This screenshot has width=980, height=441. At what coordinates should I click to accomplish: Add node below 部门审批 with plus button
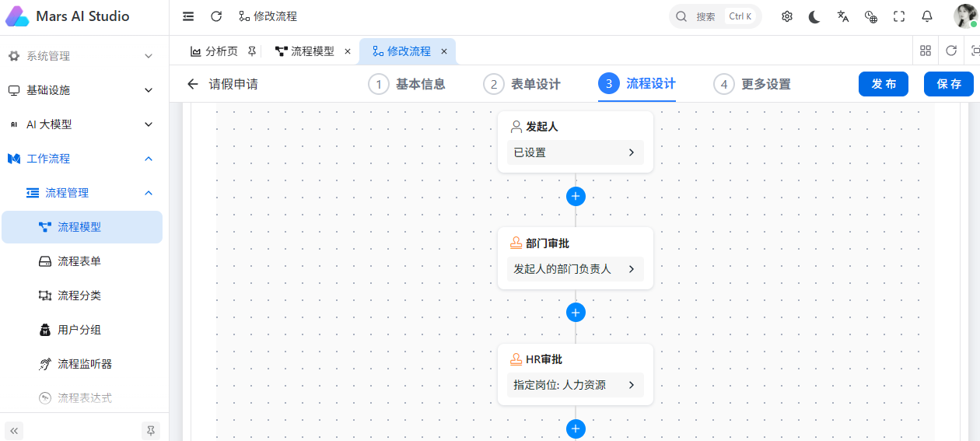click(576, 313)
